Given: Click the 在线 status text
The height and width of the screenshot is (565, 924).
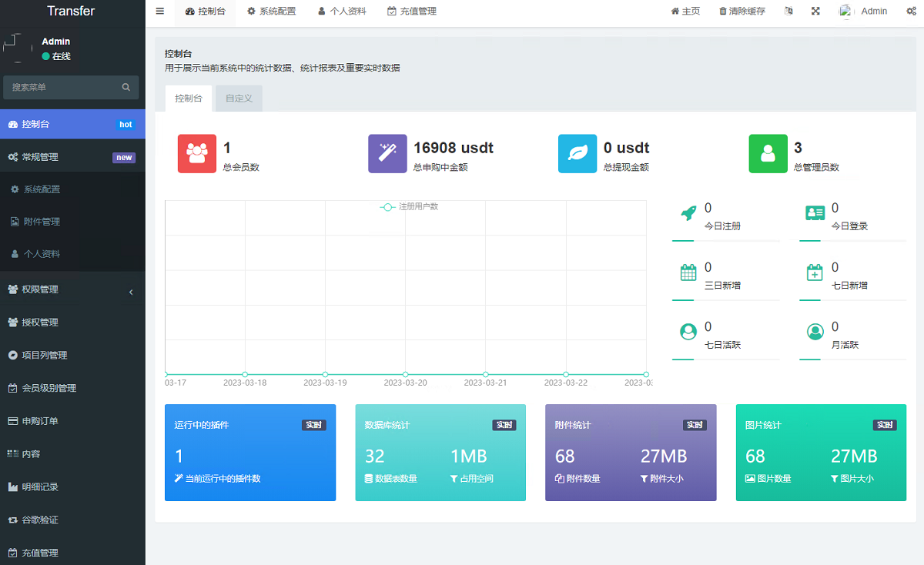Looking at the screenshot, I should tap(61, 57).
